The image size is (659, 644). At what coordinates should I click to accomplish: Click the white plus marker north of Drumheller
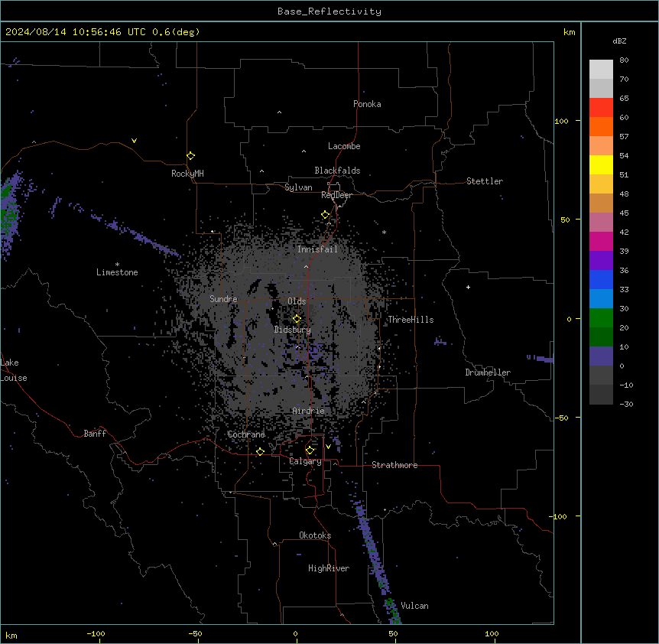tap(468, 287)
